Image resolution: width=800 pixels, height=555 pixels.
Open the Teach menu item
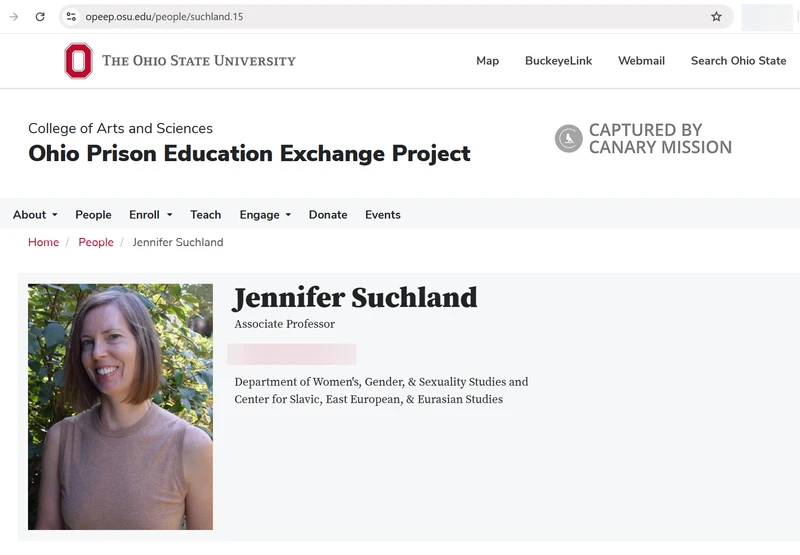tap(206, 215)
